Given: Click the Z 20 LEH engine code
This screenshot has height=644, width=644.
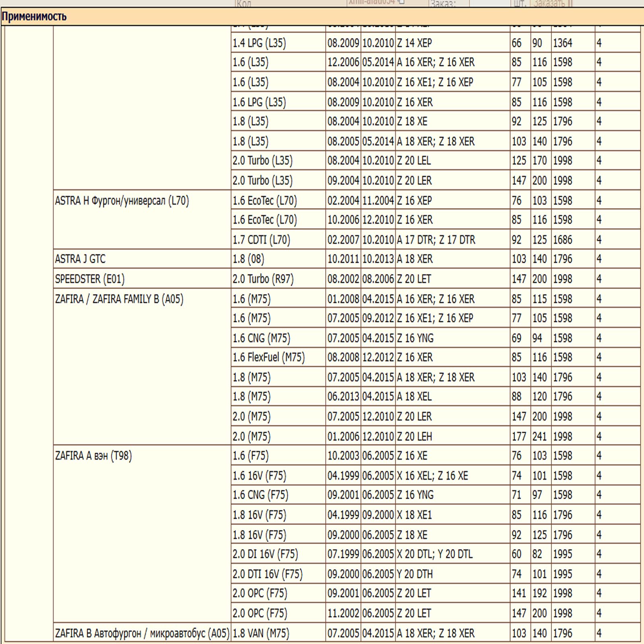Looking at the screenshot, I should pyautogui.click(x=414, y=436).
